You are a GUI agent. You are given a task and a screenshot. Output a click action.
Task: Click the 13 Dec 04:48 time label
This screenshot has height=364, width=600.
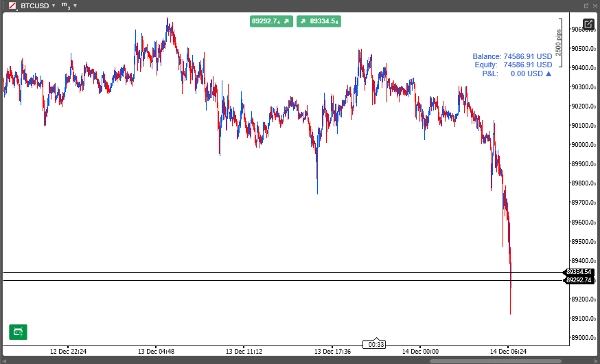(156, 351)
